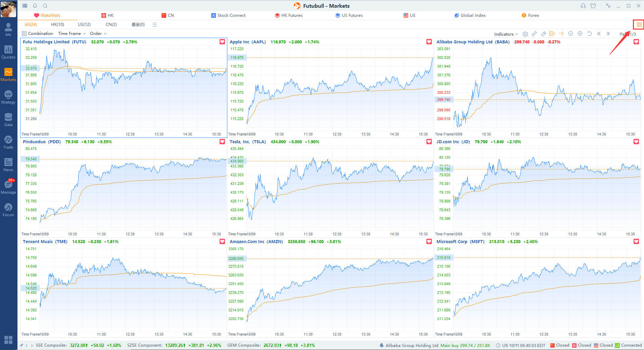Show previous index in status bar
Image resolution: width=644 pixels, height=350 pixels.
[27, 345]
